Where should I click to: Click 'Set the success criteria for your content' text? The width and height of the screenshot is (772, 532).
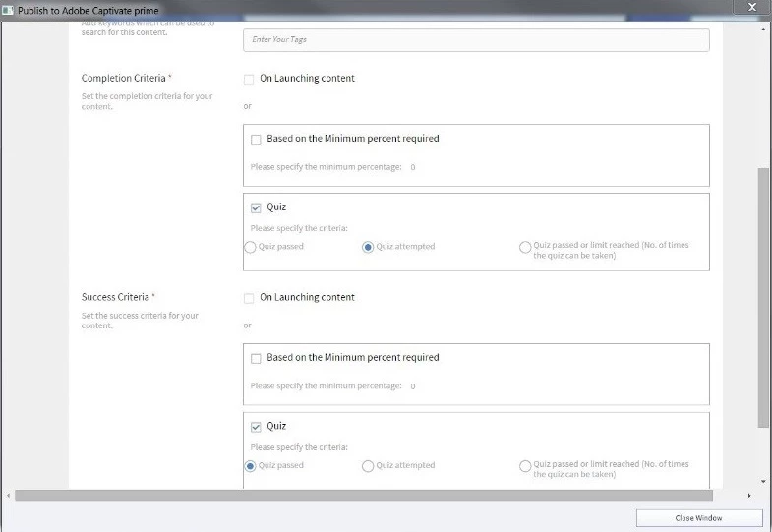pos(140,321)
